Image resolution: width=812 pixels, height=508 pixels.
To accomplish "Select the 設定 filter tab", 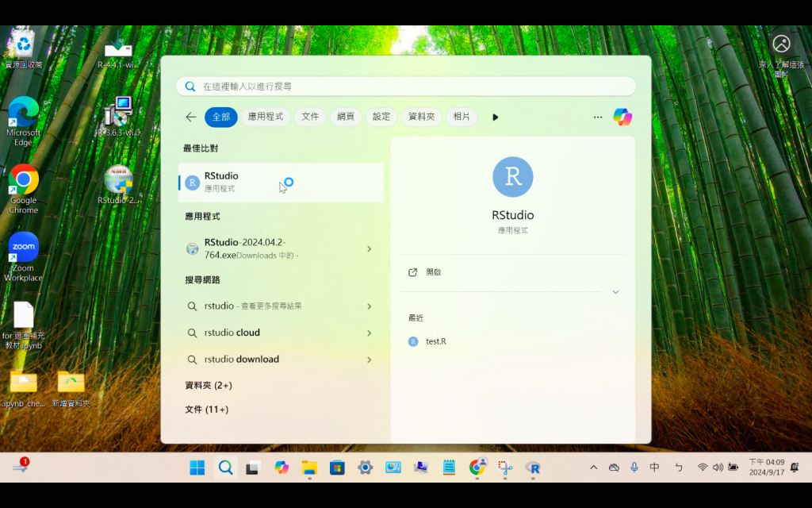I will tap(381, 117).
